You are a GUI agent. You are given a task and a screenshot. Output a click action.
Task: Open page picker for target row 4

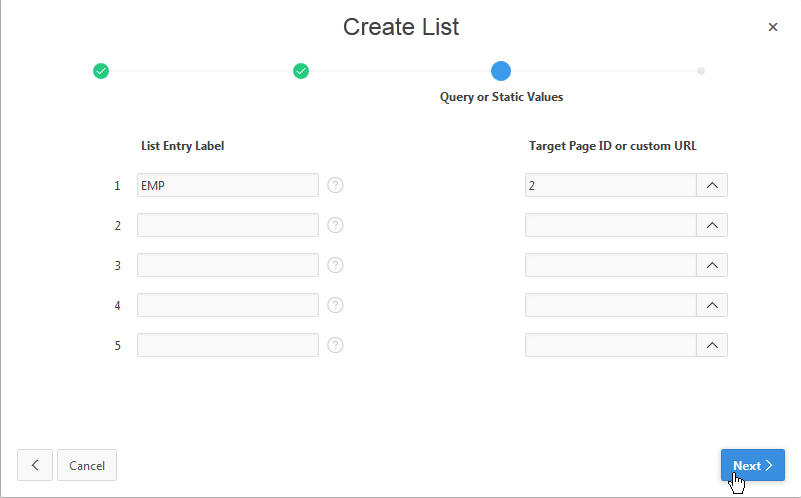(712, 305)
